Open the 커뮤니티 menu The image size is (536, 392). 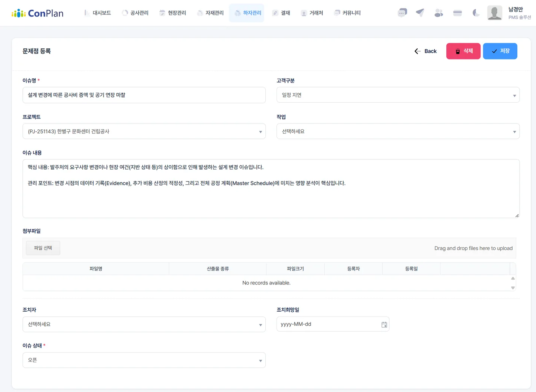coord(348,13)
